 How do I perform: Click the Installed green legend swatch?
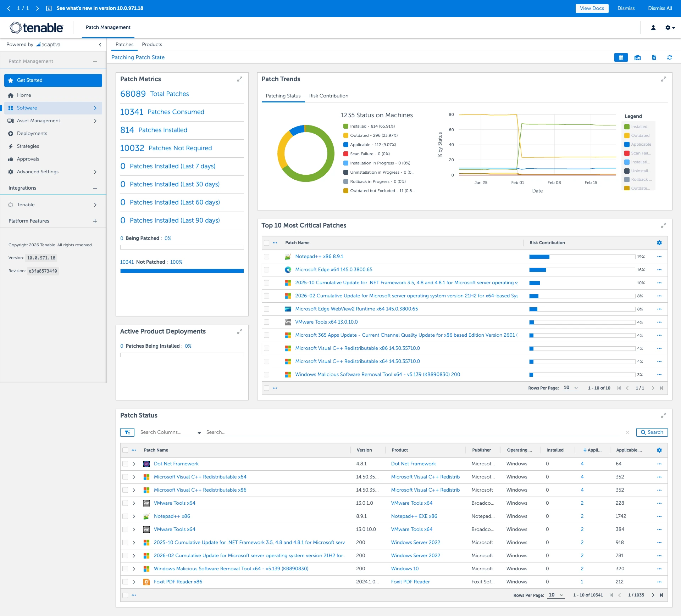[x=627, y=127]
